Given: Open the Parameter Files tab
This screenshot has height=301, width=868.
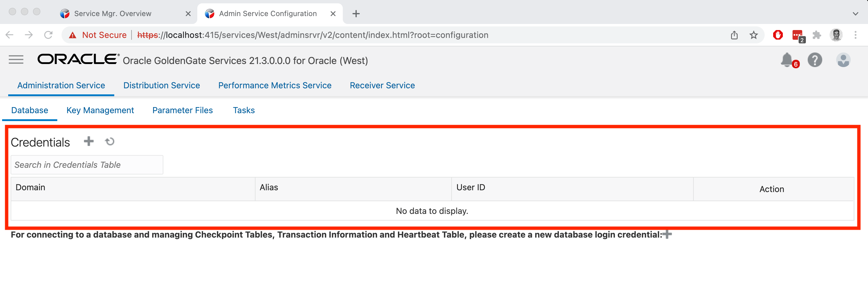Looking at the screenshot, I should coord(182,110).
